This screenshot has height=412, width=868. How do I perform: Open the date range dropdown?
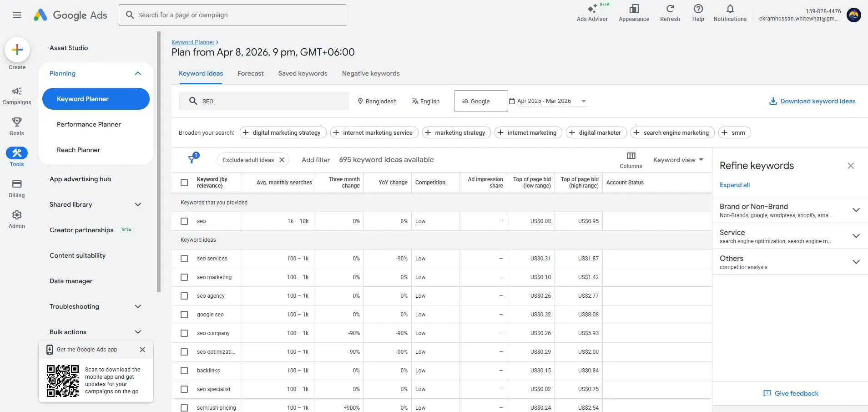548,101
